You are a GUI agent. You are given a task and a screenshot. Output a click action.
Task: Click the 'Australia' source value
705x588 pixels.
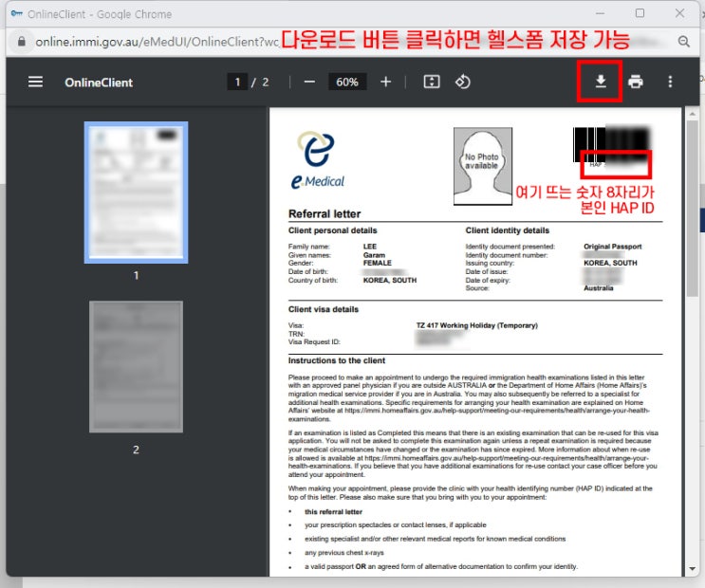coord(598,288)
